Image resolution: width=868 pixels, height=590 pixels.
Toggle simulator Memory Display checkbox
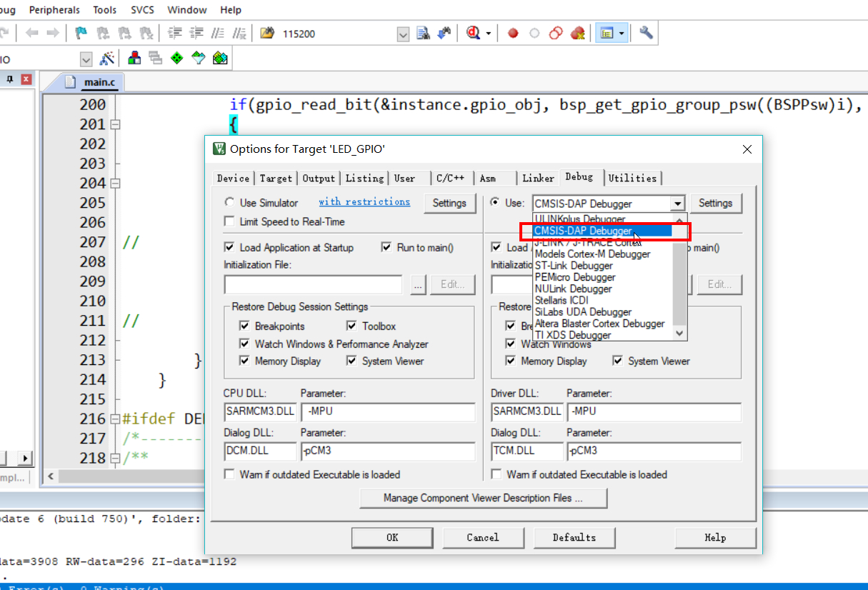click(x=244, y=361)
